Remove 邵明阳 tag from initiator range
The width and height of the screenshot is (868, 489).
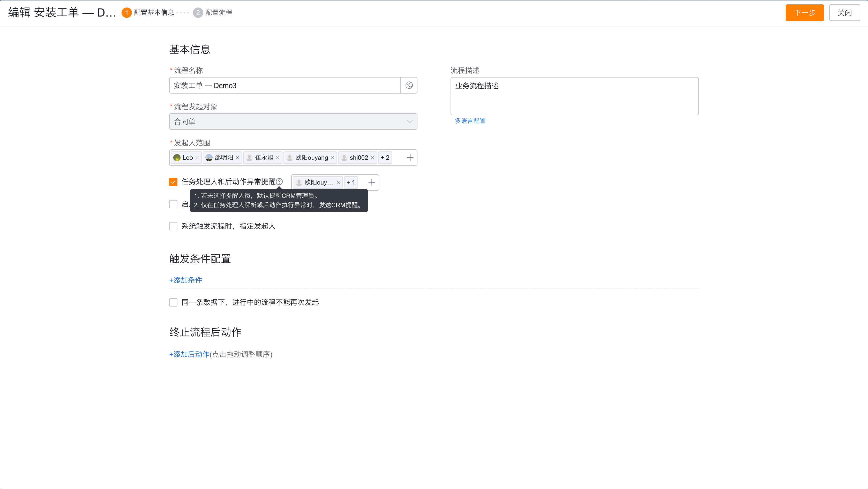click(x=237, y=158)
